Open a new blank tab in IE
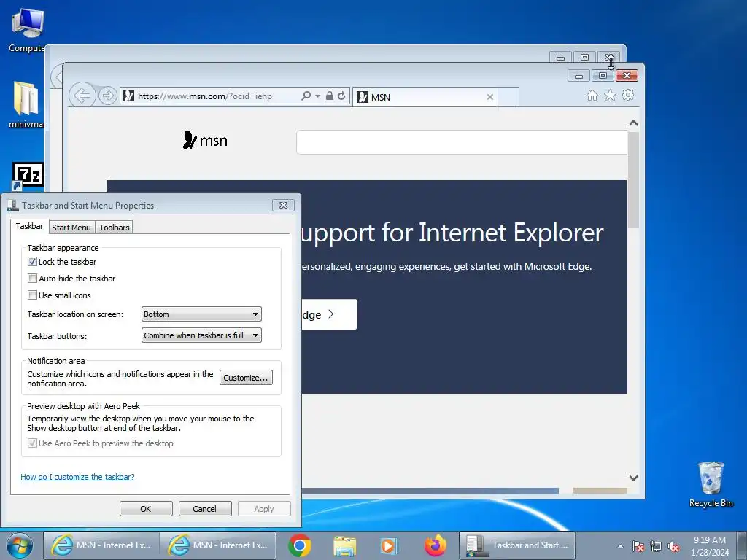This screenshot has width=747, height=560. coord(508,97)
